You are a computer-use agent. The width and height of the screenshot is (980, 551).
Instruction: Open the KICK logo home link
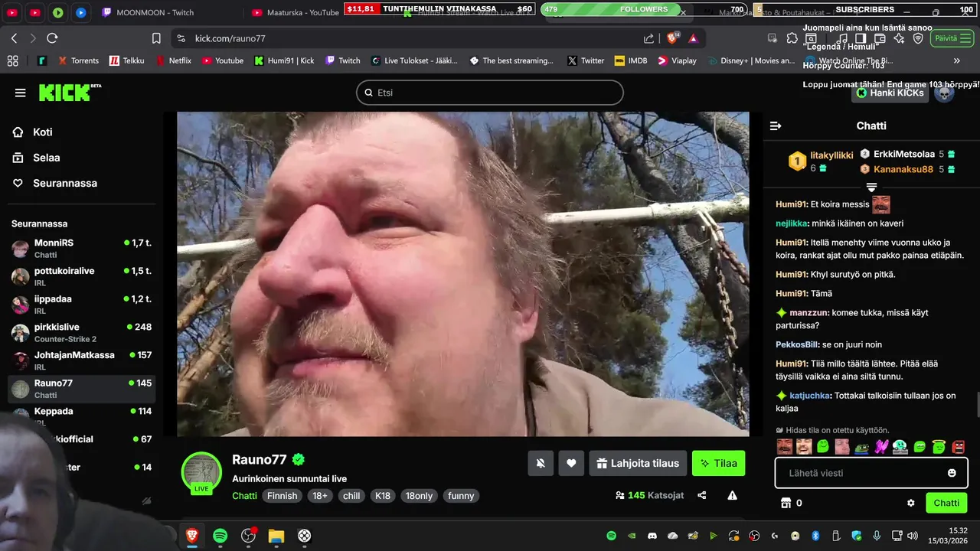tap(70, 93)
